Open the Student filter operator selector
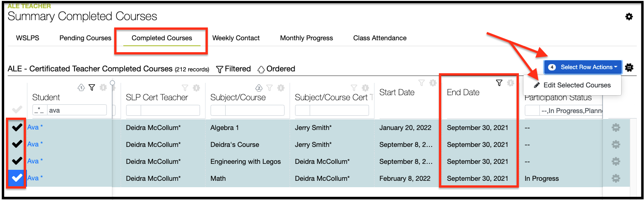 pos(40,110)
